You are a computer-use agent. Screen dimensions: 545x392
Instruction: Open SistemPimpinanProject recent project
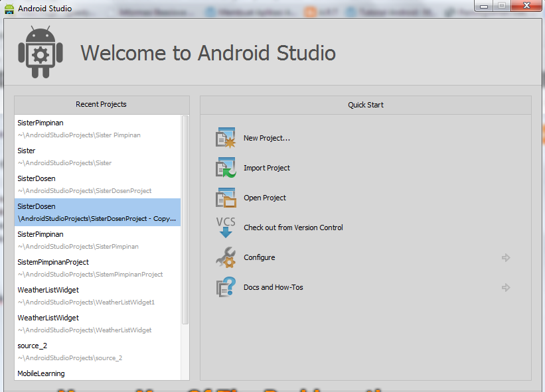(98, 268)
